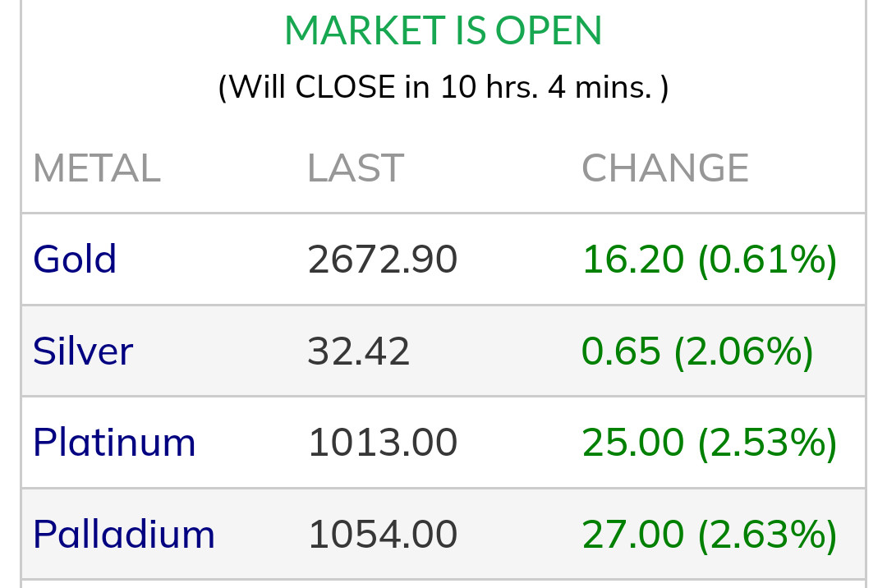The width and height of the screenshot is (887, 588).
Task: Click Palladium's last price 1054.00
Action: tap(382, 535)
